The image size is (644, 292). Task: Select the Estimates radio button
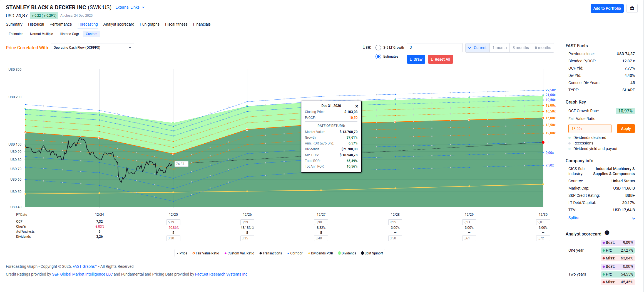[378, 57]
